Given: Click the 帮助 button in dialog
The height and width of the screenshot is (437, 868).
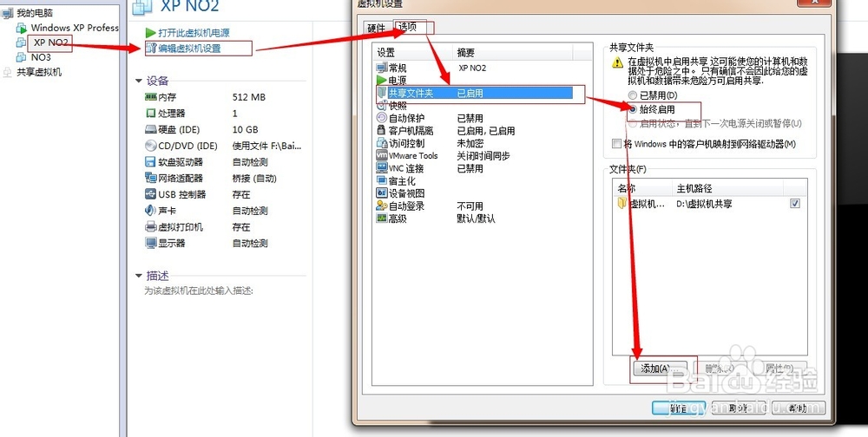Looking at the screenshot, I should (798, 408).
